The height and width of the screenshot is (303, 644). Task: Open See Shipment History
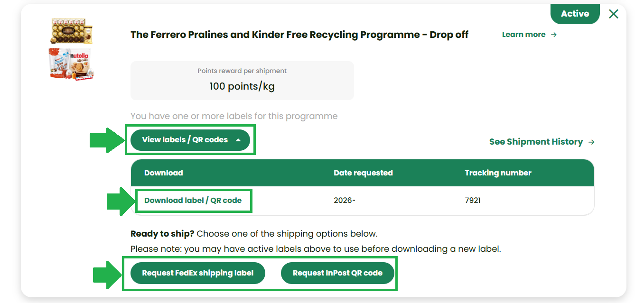(536, 142)
